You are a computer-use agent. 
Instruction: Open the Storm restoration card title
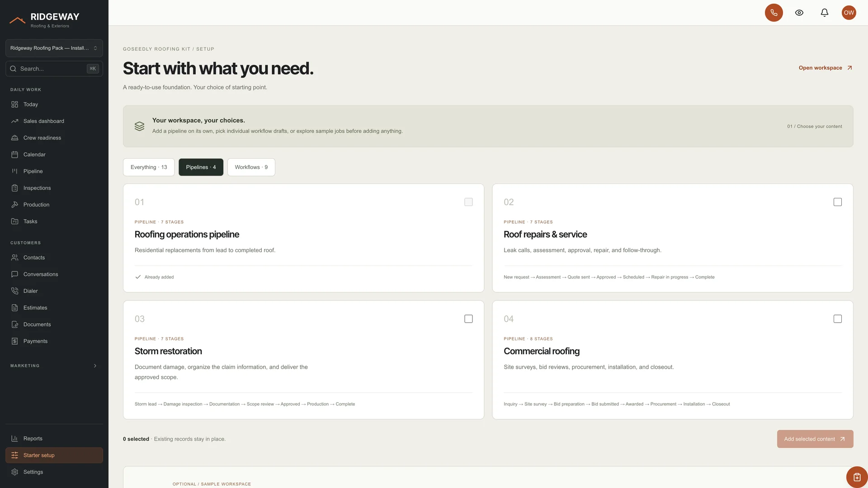coord(168,352)
